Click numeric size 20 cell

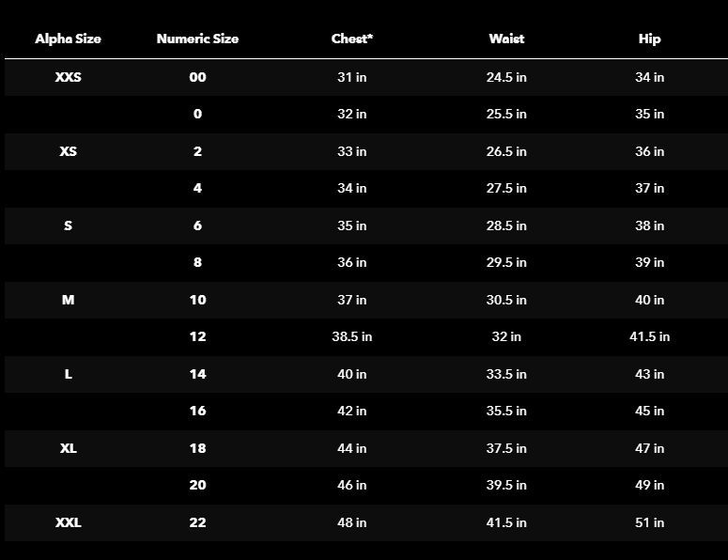[197, 485]
